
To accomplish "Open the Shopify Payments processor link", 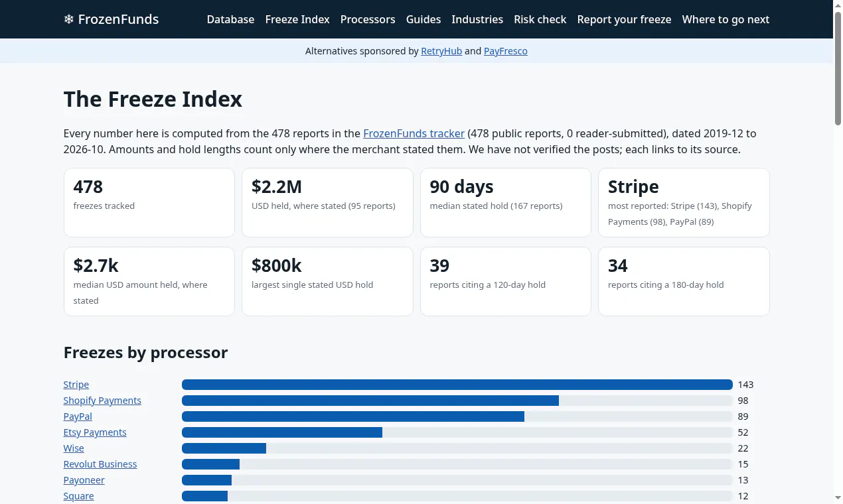I will pyautogui.click(x=102, y=401).
